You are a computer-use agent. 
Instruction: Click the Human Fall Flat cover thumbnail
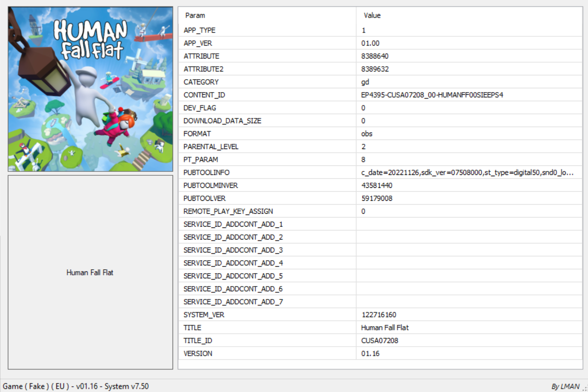[90, 89]
